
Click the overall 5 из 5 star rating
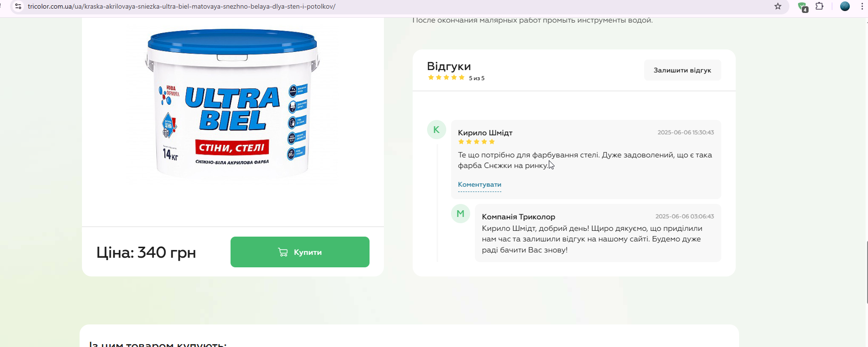pyautogui.click(x=456, y=78)
